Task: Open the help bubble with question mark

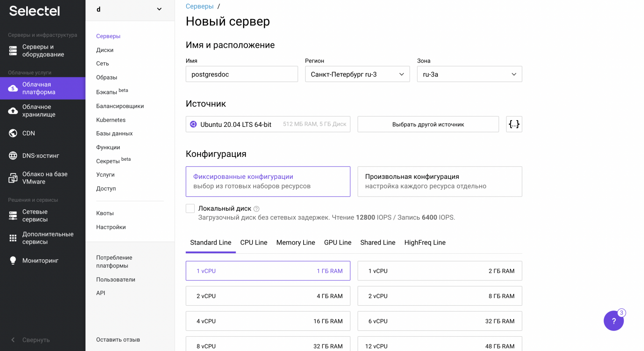Action: [614, 321]
